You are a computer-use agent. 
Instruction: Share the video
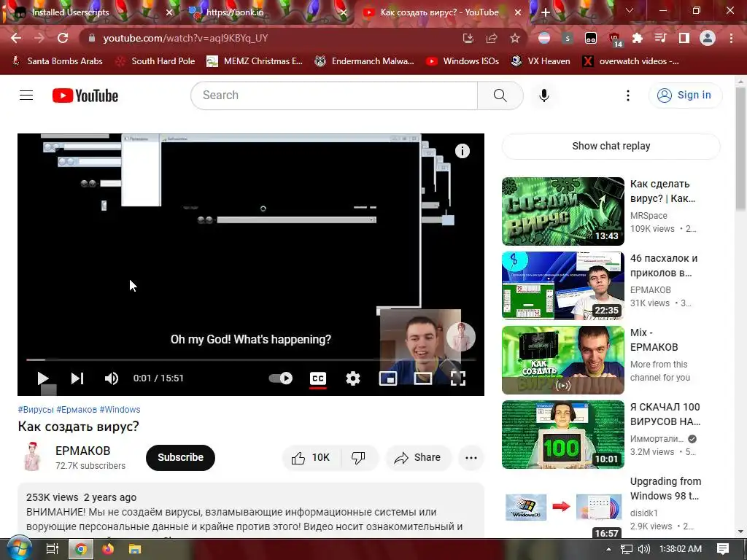pyautogui.click(x=418, y=458)
